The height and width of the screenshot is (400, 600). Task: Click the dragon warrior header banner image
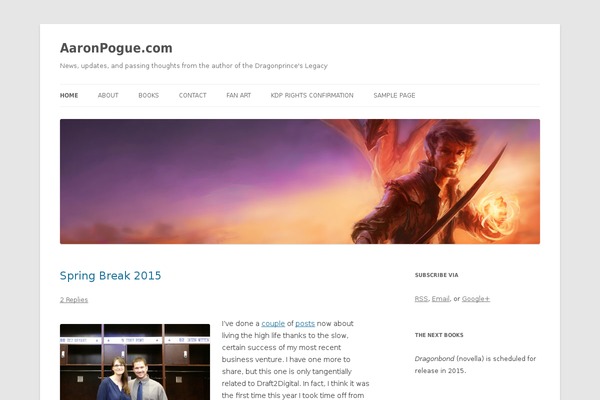pos(300,181)
